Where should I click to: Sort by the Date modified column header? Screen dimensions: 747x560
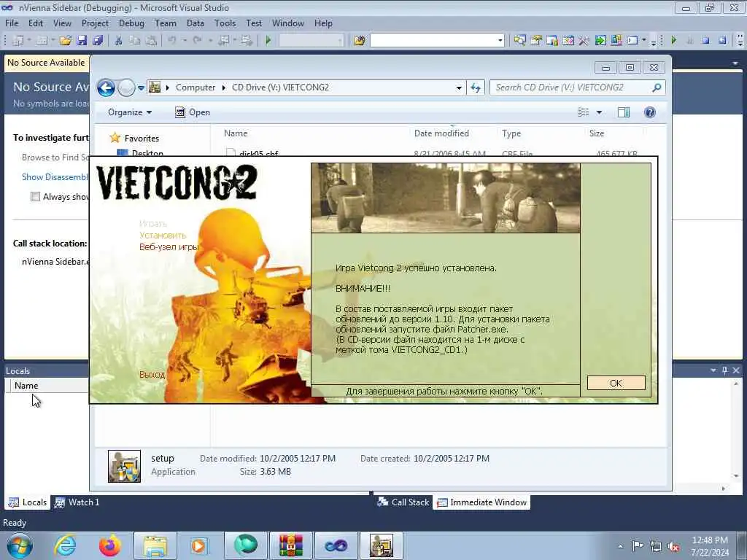(441, 133)
